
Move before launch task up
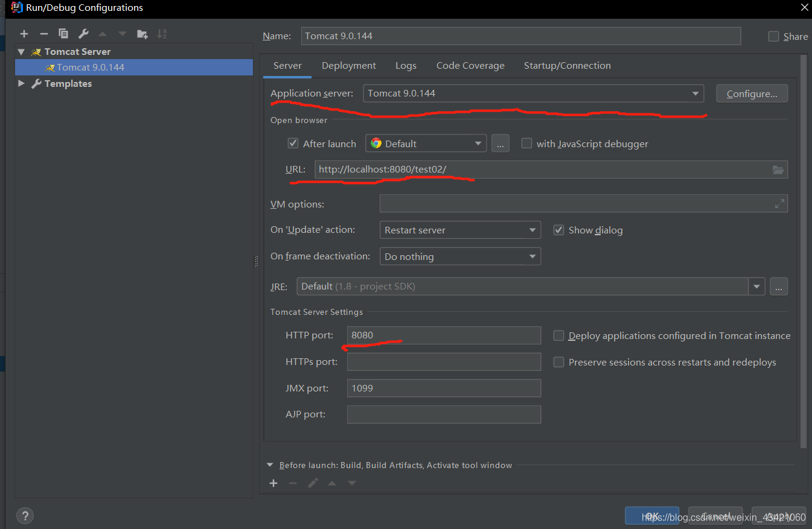(x=332, y=483)
